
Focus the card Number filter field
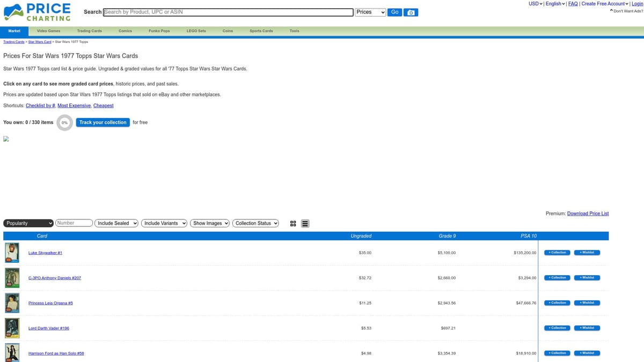[x=74, y=223]
